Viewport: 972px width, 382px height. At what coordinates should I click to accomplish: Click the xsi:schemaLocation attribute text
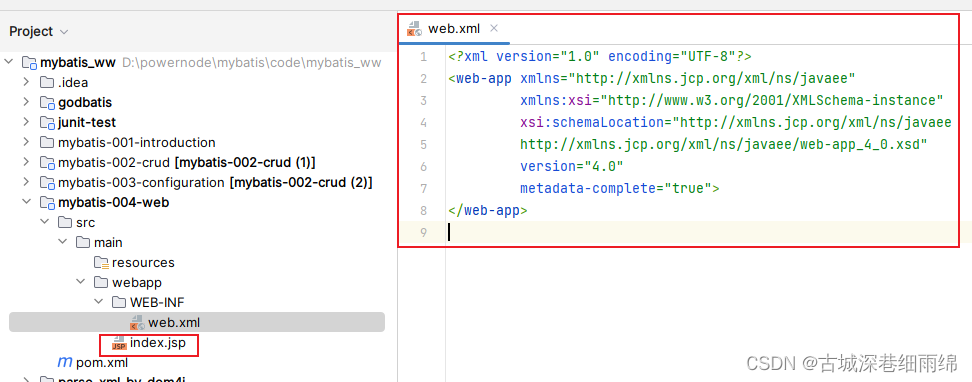tap(736, 122)
